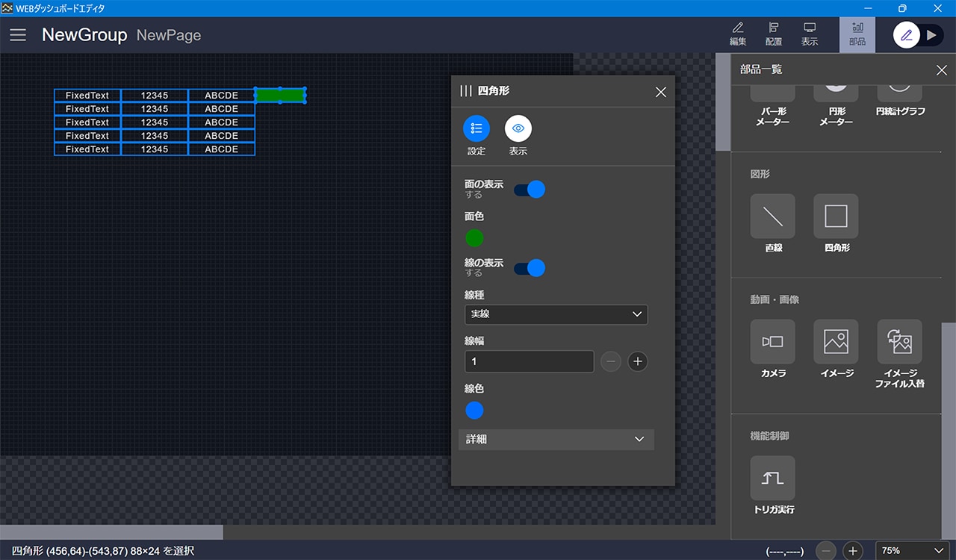Increase 線幅 with the plus button
The width and height of the screenshot is (956, 560).
click(637, 361)
